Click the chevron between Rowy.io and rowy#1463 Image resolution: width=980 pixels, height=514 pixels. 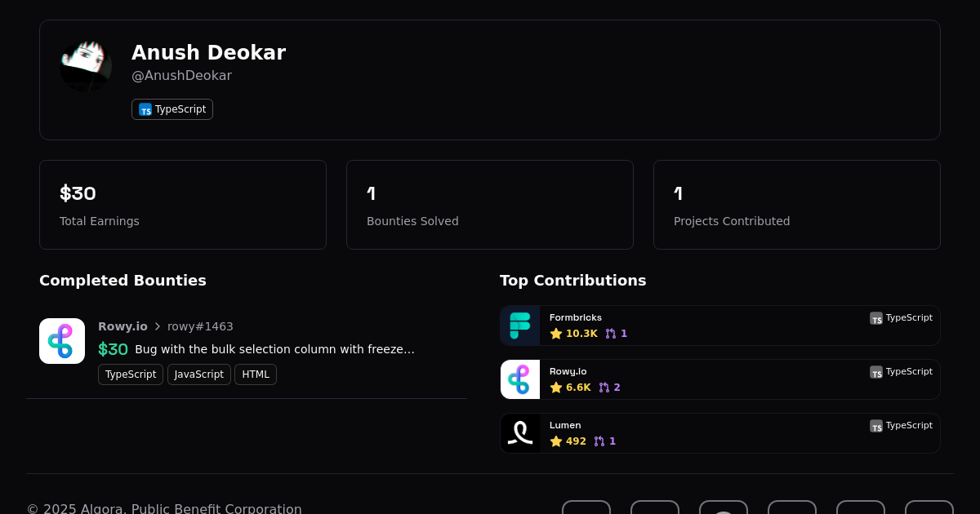(158, 326)
